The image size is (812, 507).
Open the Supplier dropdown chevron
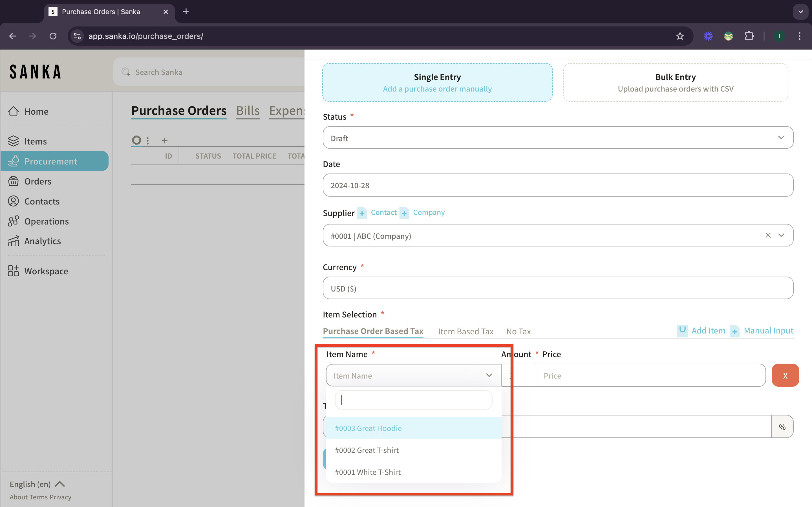[782, 235]
